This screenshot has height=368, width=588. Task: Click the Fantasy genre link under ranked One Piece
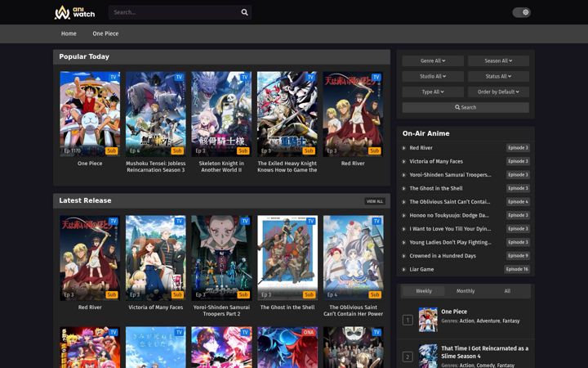(x=510, y=321)
